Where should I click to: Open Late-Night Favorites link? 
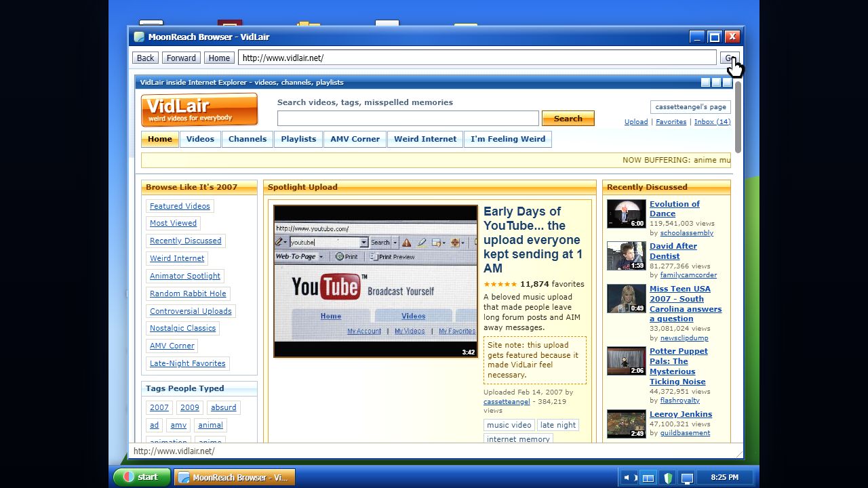click(188, 363)
